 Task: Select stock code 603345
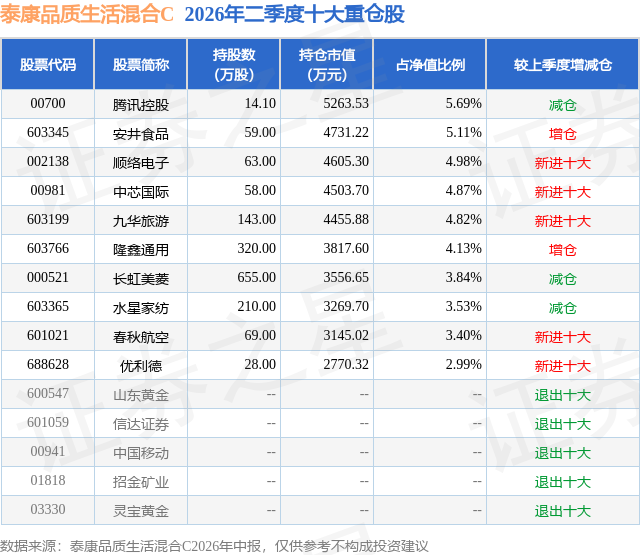[x=48, y=133]
